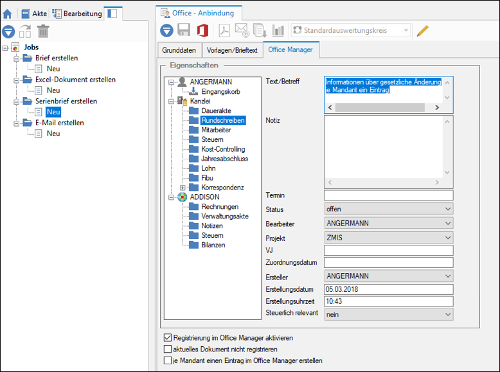Image resolution: width=500 pixels, height=372 pixels.
Task: Click the right arrow of the Text/Betreff scrollbar
Action: coord(437,107)
